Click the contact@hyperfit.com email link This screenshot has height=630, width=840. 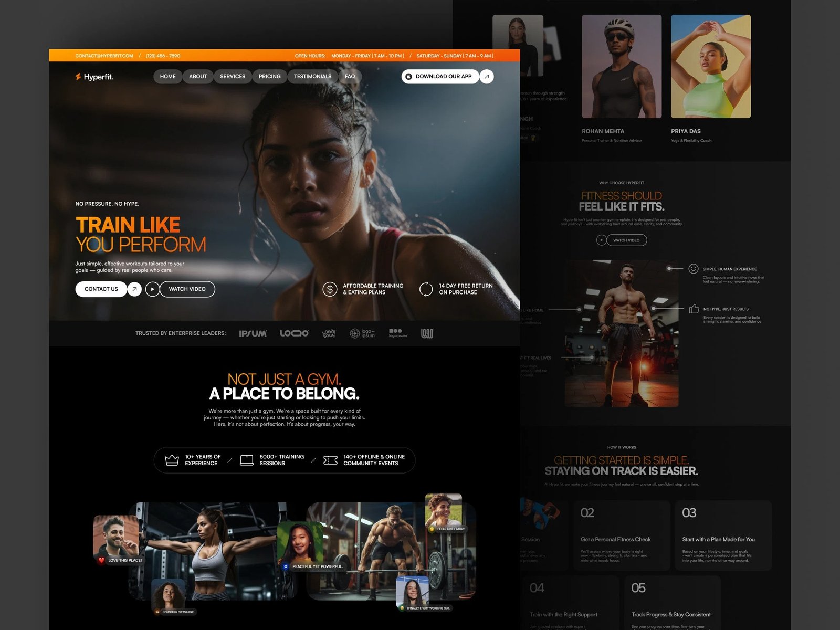click(104, 56)
